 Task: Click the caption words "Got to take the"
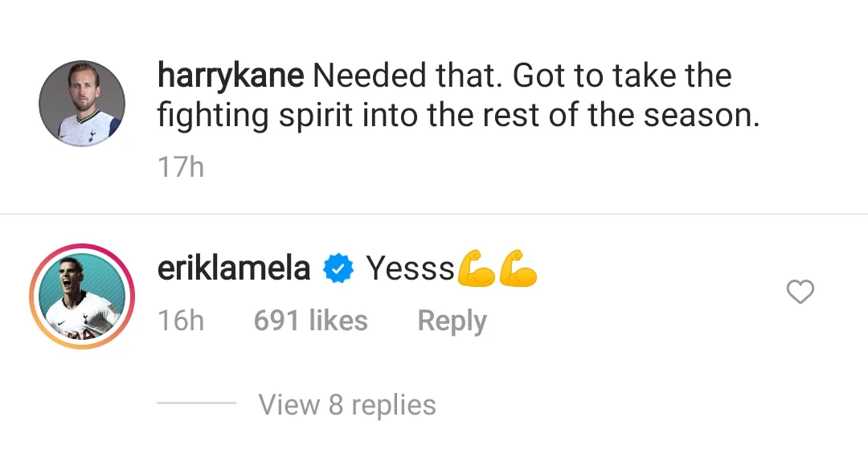(x=622, y=76)
